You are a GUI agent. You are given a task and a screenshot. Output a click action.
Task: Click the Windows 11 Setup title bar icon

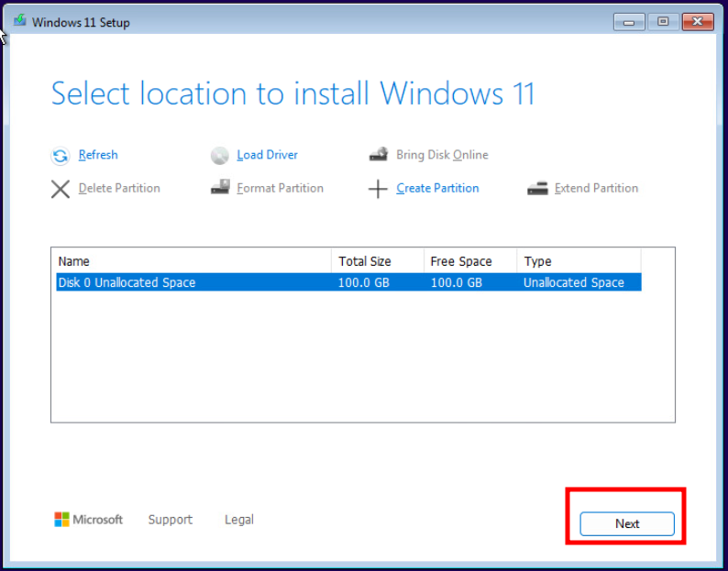tap(19, 21)
